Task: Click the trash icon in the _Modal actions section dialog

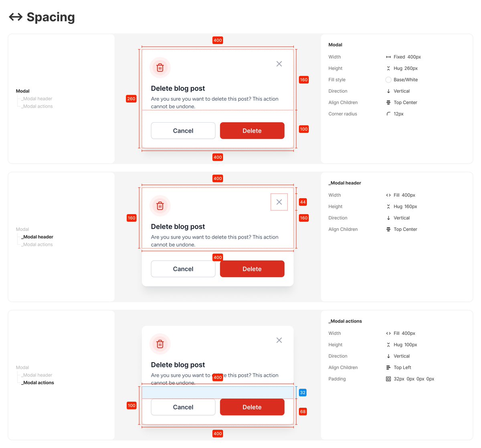Action: [x=160, y=344]
